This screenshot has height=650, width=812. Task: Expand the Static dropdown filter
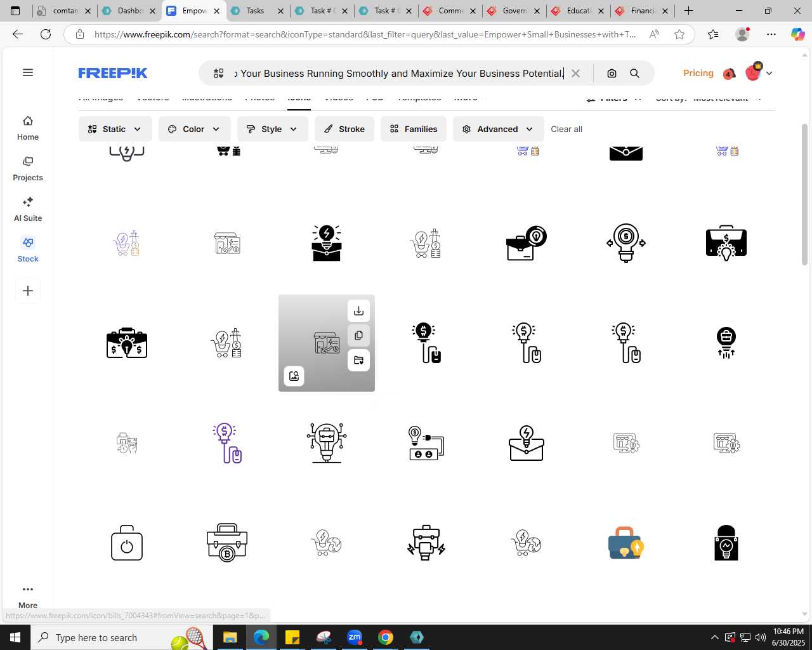(x=115, y=129)
